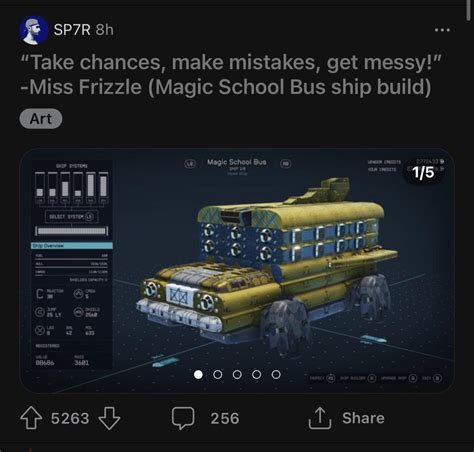Jump to second image carousel dot

coord(218,374)
